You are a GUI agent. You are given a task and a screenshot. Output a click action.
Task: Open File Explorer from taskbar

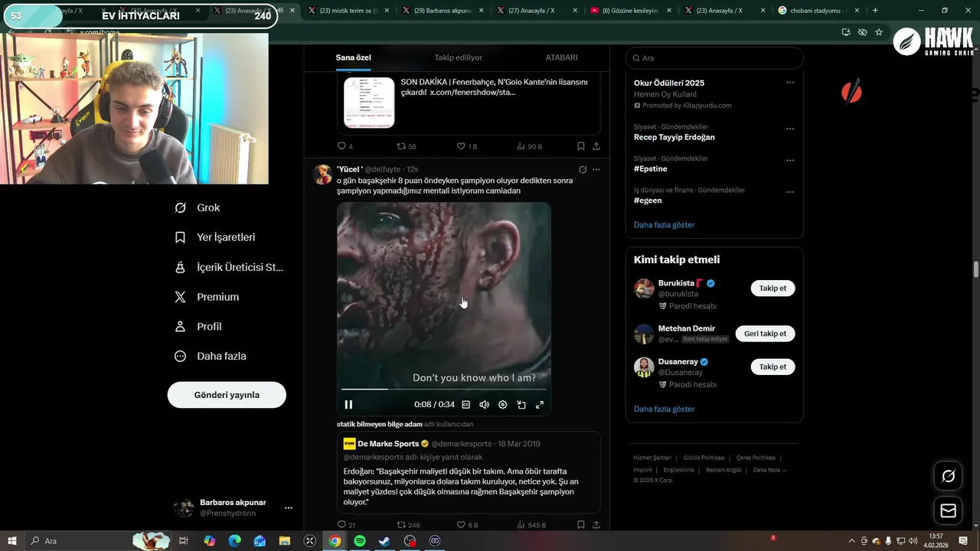click(x=285, y=541)
